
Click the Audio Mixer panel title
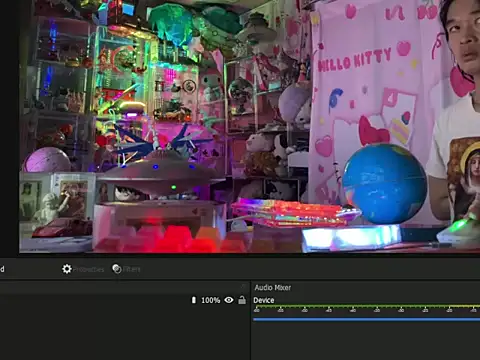[x=273, y=287]
